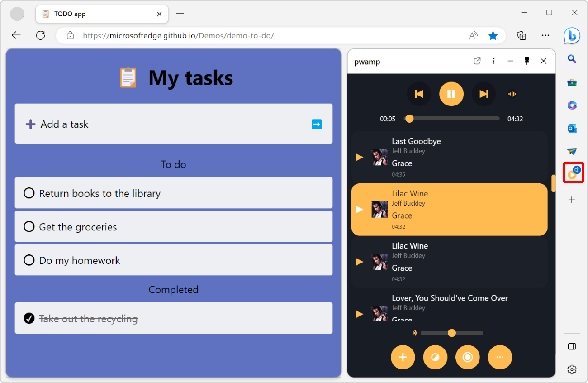Open browser settings and more menu
The width and height of the screenshot is (588, 383).
(x=545, y=35)
